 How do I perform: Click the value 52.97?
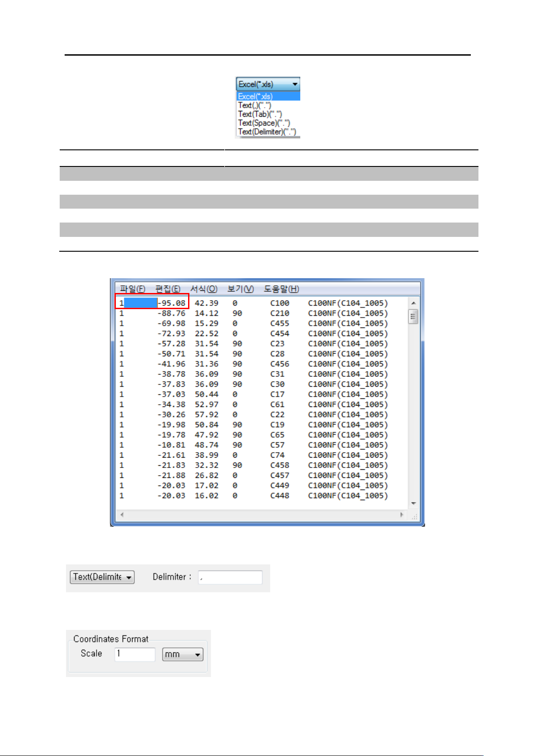[206, 405]
